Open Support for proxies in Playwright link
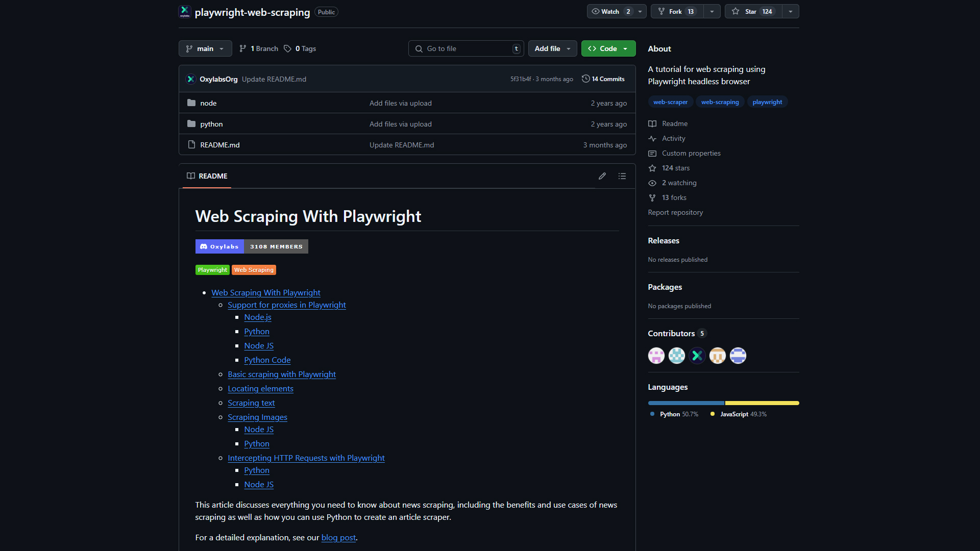 click(286, 305)
